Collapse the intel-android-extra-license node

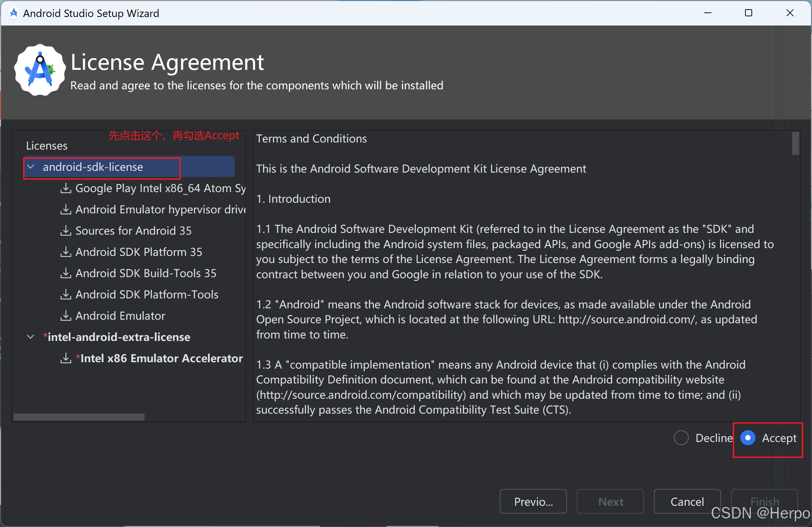coord(31,337)
